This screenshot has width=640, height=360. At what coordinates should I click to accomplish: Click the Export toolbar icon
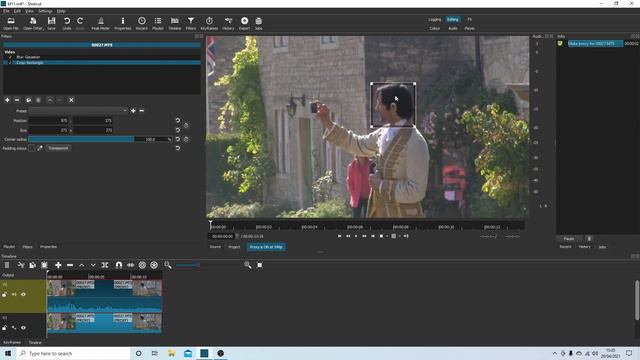click(244, 23)
